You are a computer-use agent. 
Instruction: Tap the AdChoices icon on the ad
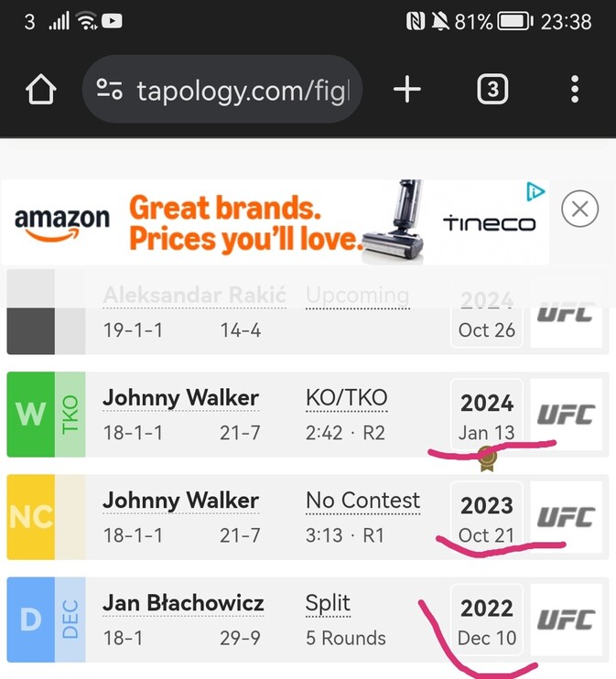click(x=536, y=191)
